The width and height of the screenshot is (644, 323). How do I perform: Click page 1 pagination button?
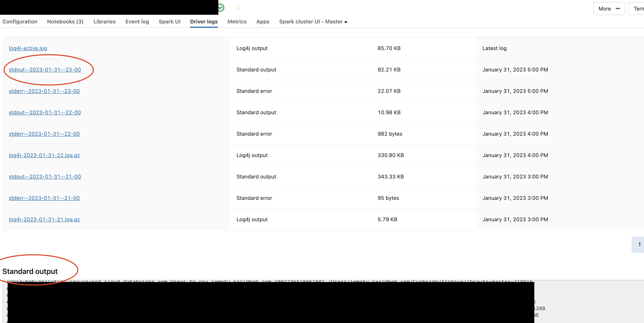639,244
